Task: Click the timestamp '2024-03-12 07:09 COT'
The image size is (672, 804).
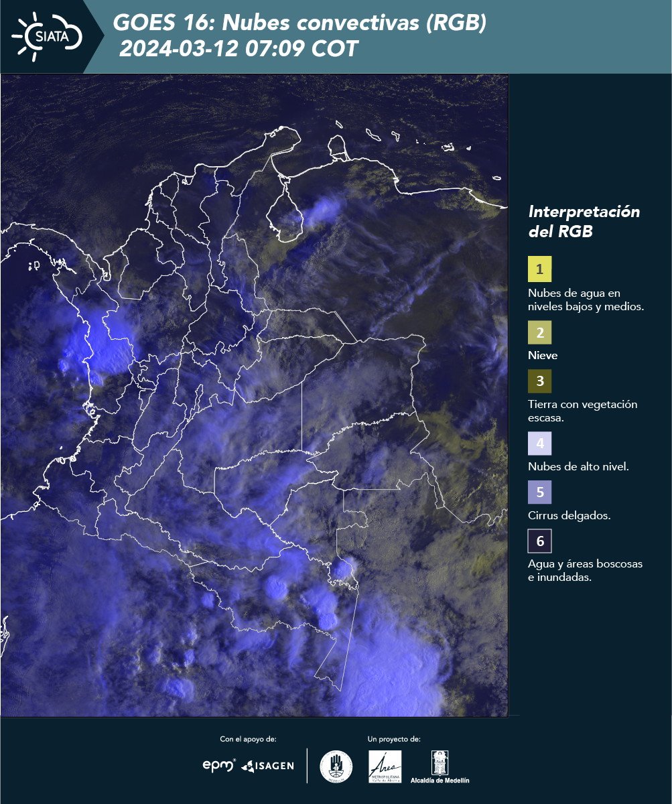Action: pos(239,50)
